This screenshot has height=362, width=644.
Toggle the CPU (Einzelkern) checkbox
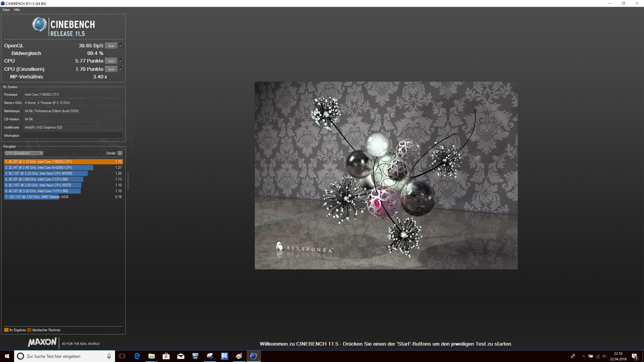click(121, 69)
